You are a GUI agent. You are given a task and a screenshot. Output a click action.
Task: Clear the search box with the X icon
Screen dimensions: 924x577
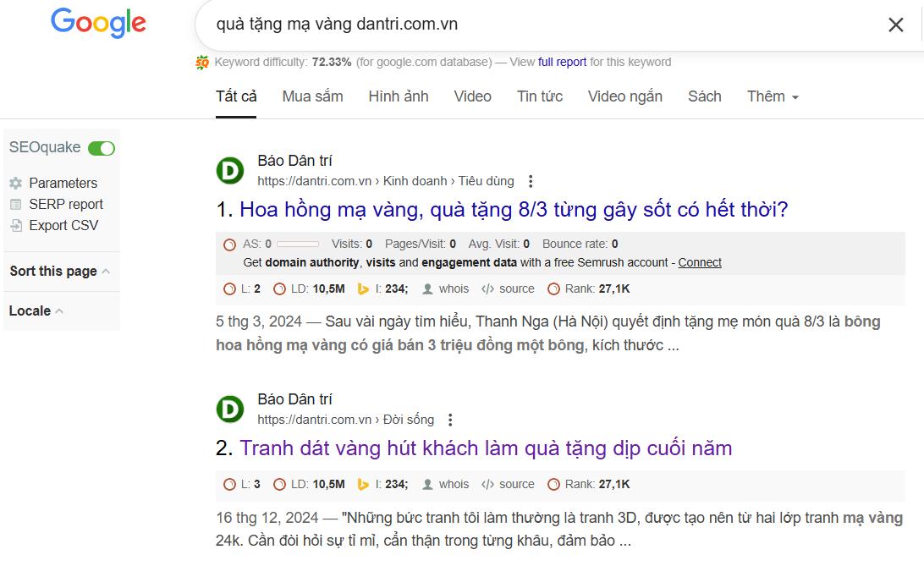point(896,25)
